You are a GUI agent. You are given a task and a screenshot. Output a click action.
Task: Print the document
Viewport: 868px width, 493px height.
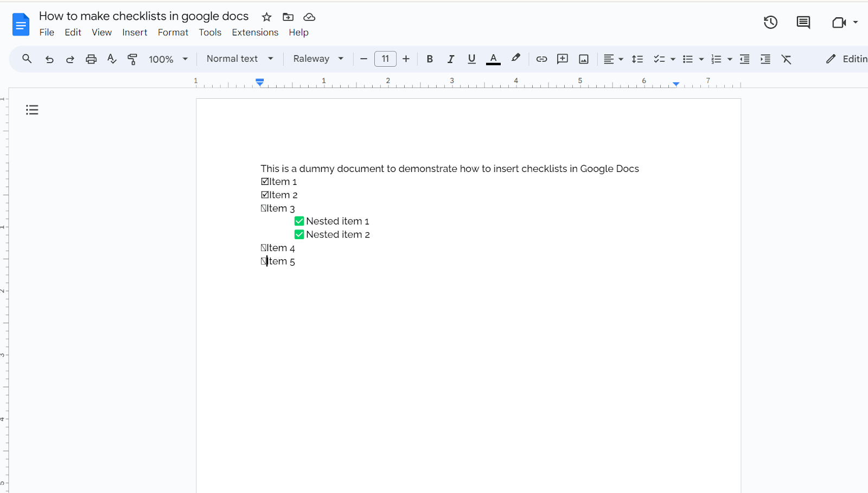[91, 59]
